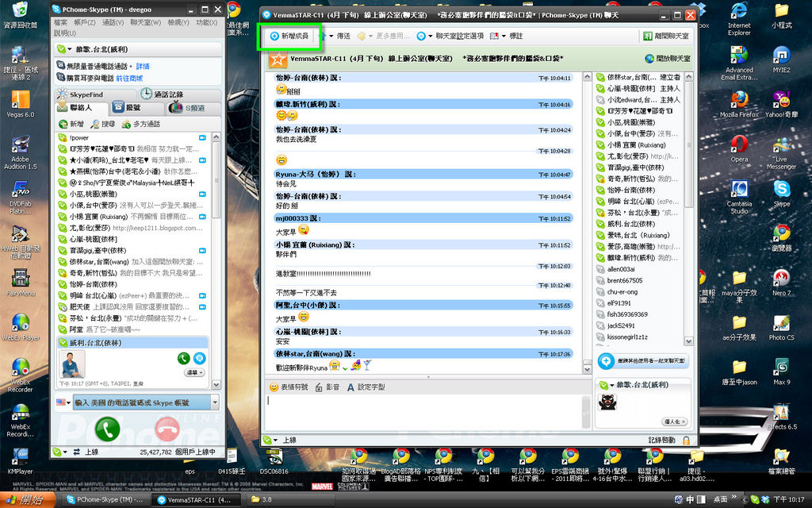Click the lock icon beside 記錄啟動
This screenshot has height=508, width=812.
[686, 440]
